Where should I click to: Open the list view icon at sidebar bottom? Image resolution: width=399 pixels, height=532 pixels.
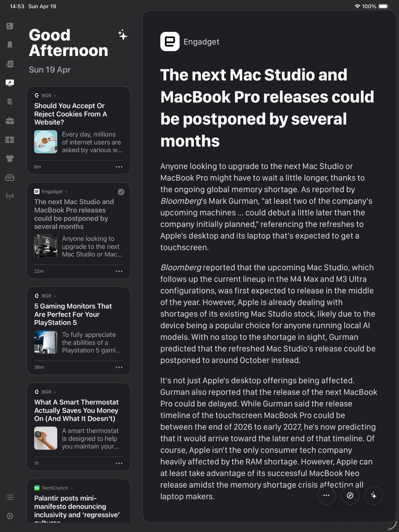[9, 497]
